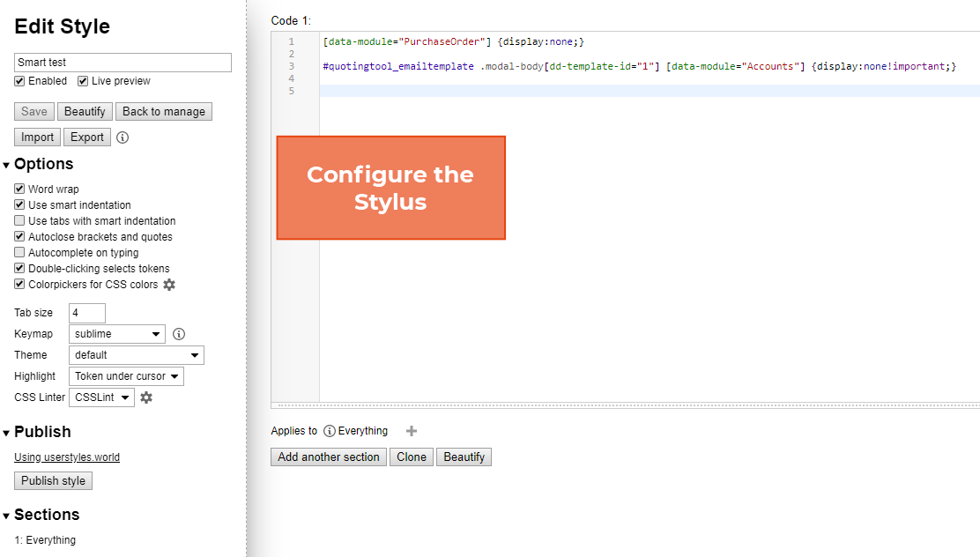Disable Word wrap option
Screen dimensions: 980x557
[x=19, y=189]
